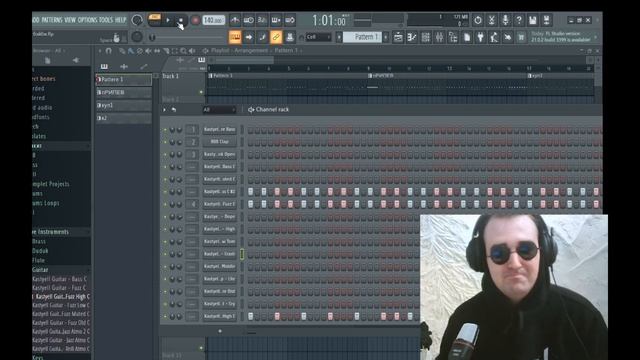This screenshot has width=640, height=360.
Task: Click the render/export audio icon
Action: 547,20
